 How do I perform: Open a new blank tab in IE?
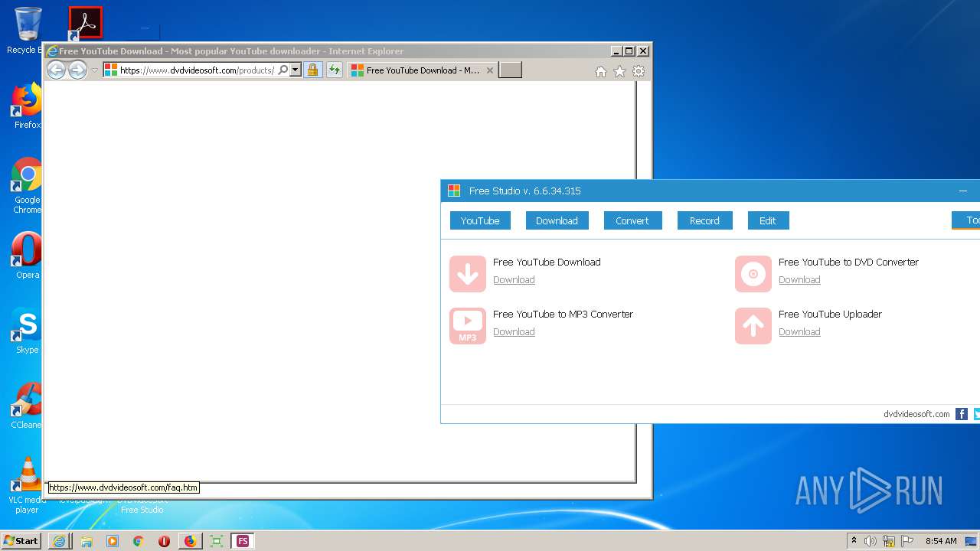[510, 70]
